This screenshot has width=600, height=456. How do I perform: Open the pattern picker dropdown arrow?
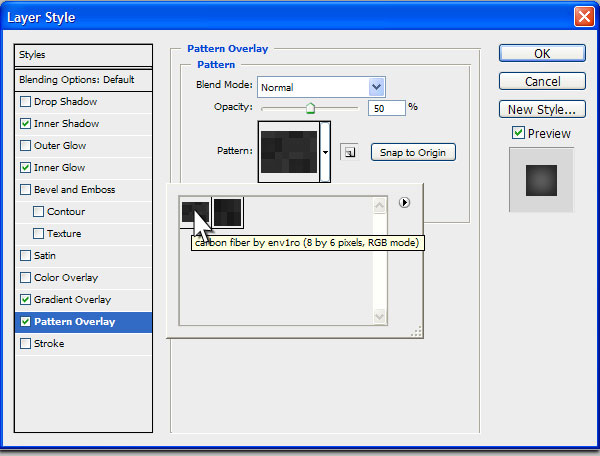pyautogui.click(x=325, y=152)
